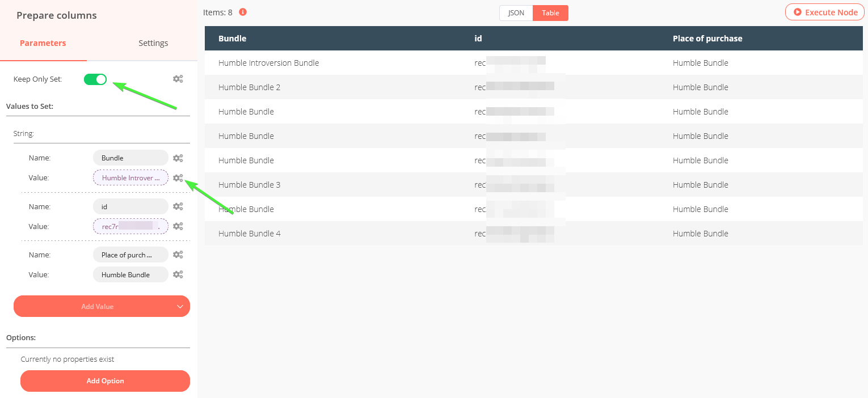The image size is (868, 398).
Task: Open the Parameters tab
Action: click(43, 43)
